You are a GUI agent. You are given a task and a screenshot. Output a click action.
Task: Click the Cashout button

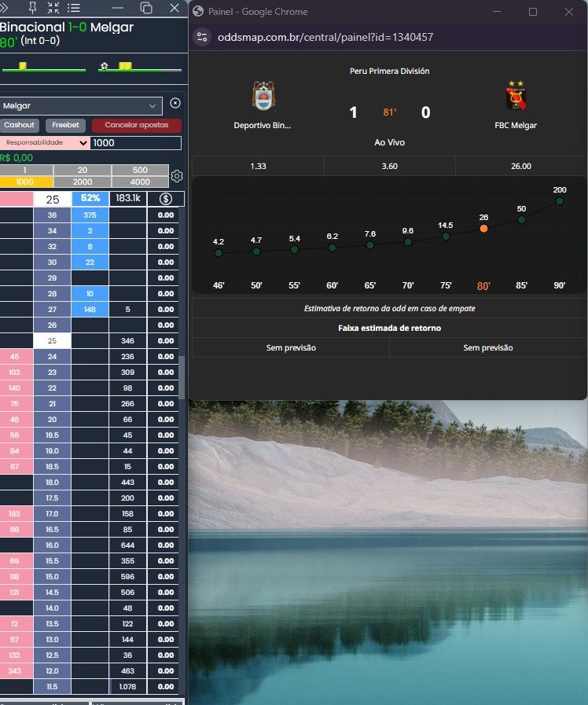[x=20, y=125]
